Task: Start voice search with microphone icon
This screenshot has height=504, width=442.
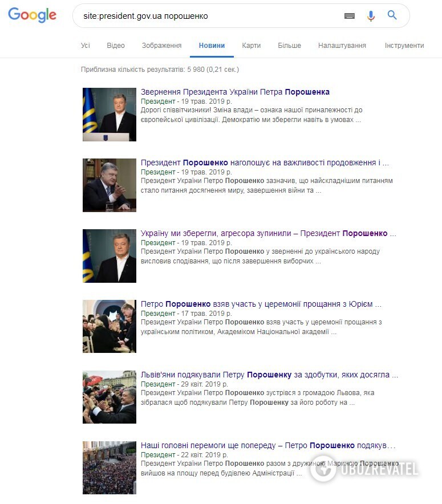Action: click(371, 16)
